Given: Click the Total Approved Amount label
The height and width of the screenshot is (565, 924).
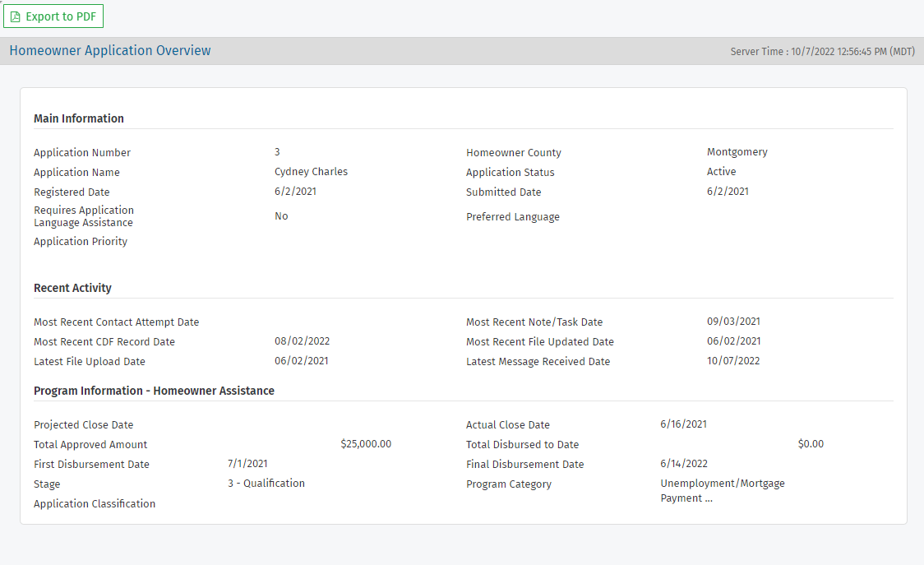Looking at the screenshot, I should [x=90, y=445].
